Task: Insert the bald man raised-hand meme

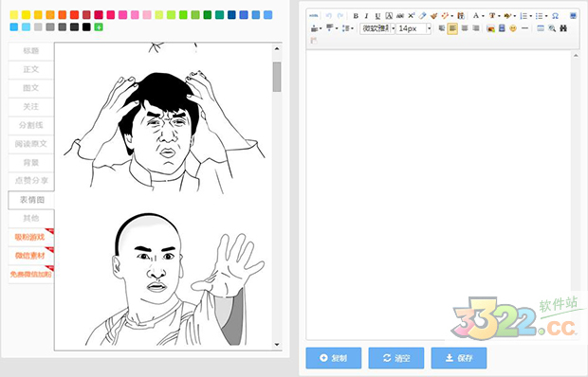Action: pyautogui.click(x=175, y=279)
